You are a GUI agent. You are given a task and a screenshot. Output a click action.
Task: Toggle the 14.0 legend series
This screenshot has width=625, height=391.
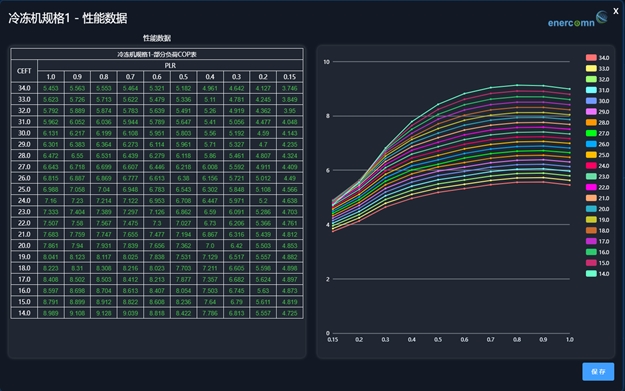pyautogui.click(x=597, y=273)
